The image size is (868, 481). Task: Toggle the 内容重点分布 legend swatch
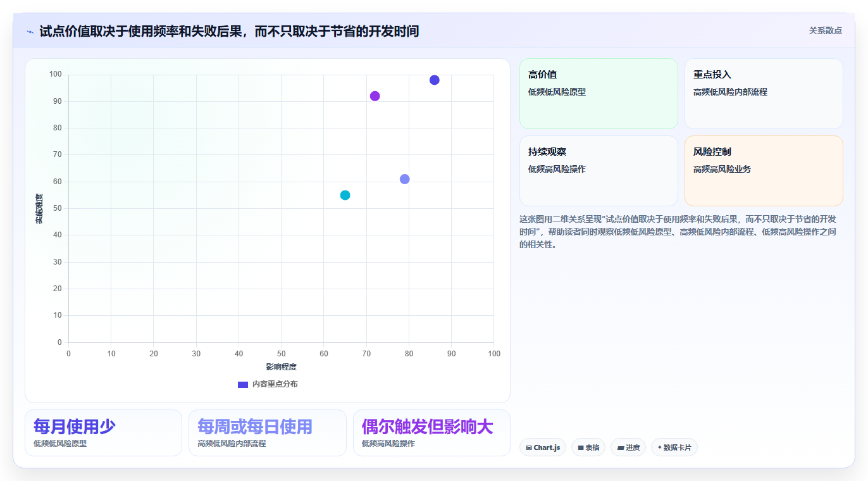[x=243, y=384]
